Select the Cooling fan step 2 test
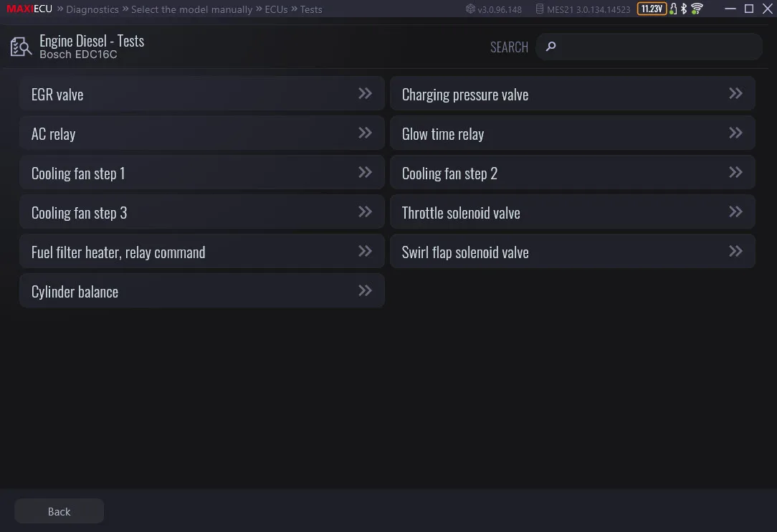This screenshot has height=532, width=777. click(x=573, y=172)
